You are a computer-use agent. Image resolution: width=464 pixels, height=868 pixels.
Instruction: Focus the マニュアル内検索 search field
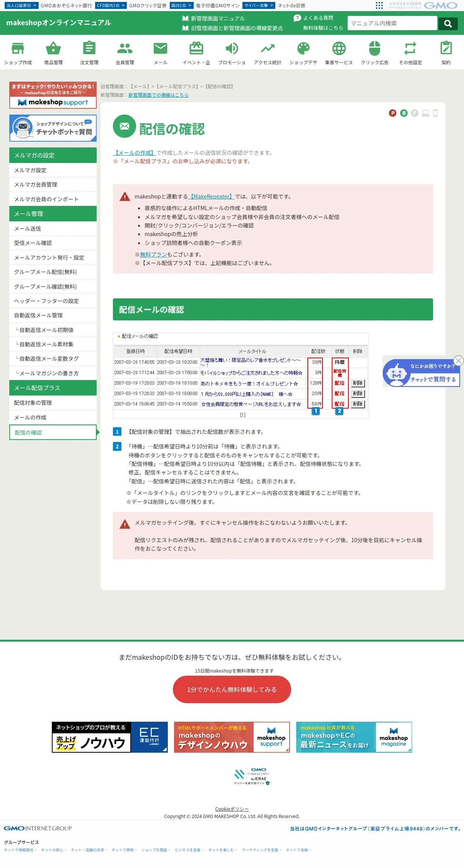392,23
